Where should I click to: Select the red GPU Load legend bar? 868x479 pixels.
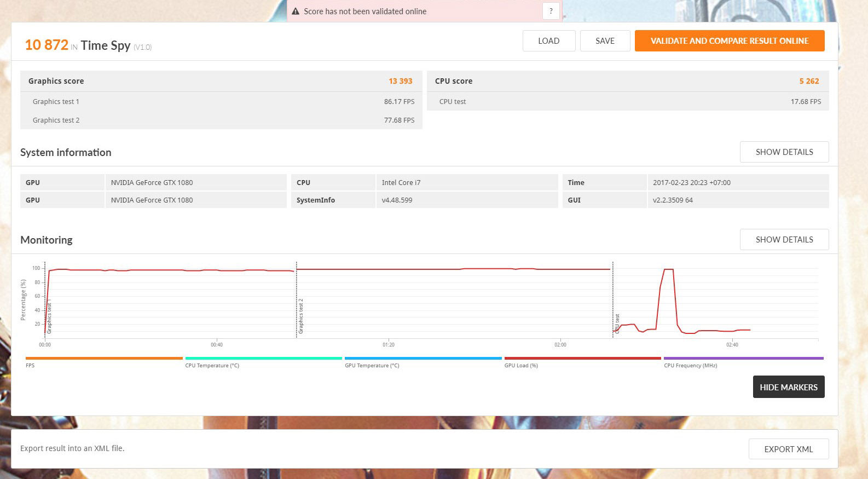click(x=582, y=359)
